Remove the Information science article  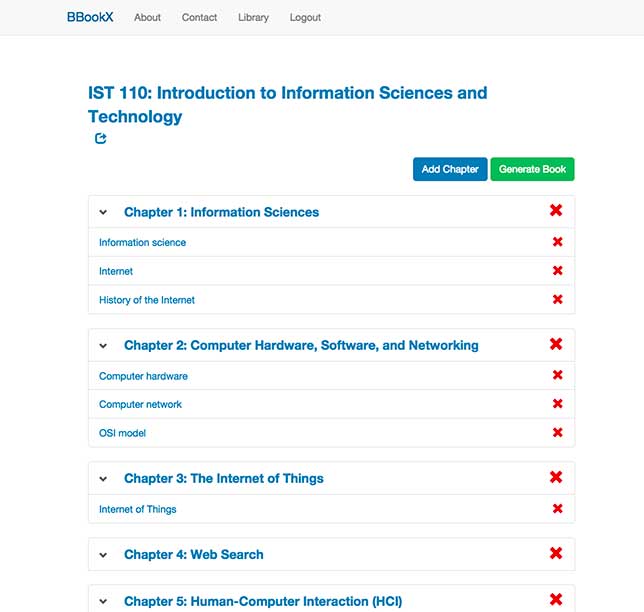(x=557, y=242)
